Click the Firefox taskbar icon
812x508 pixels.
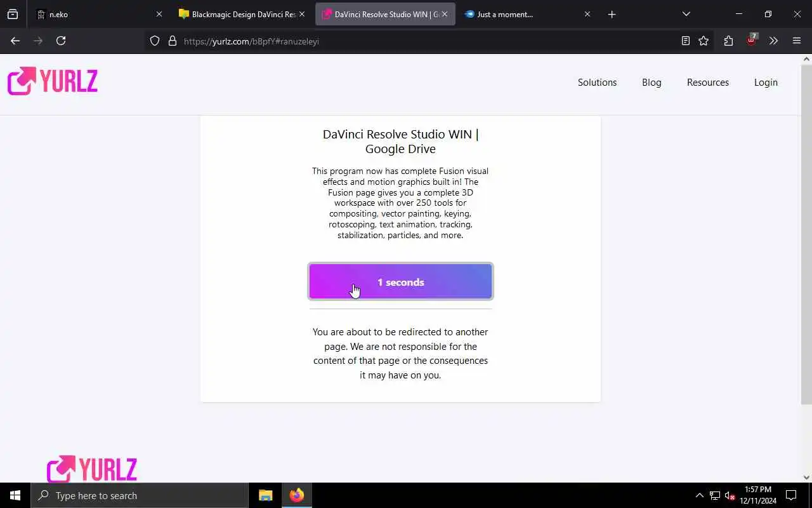tap(296, 495)
